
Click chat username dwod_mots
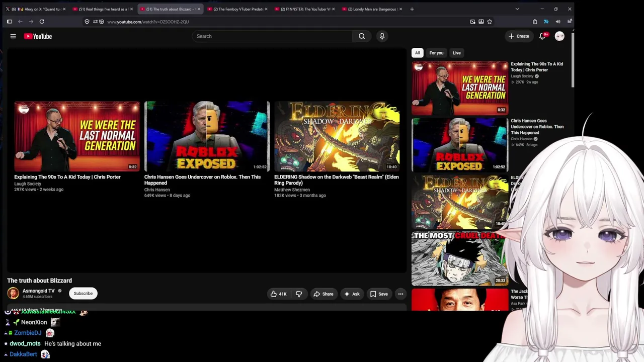pyautogui.click(x=25, y=344)
